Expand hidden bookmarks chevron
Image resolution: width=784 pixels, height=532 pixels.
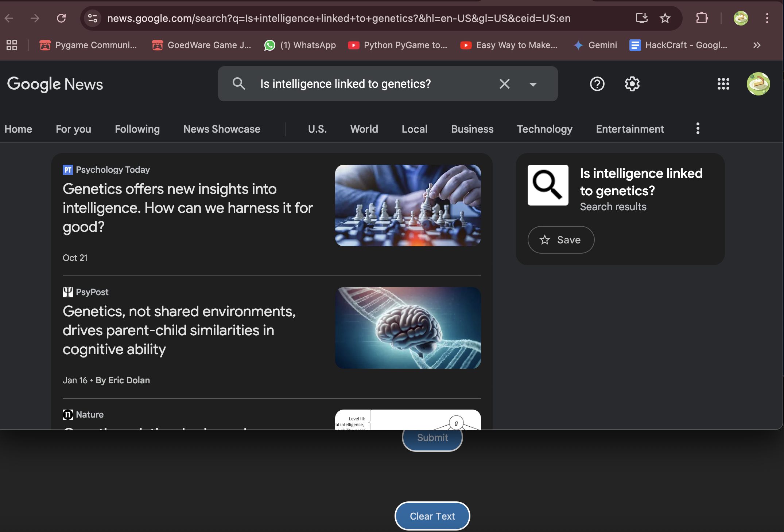point(757,45)
